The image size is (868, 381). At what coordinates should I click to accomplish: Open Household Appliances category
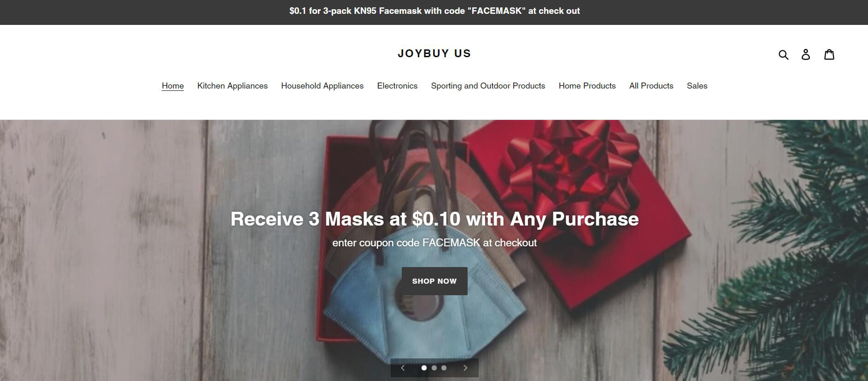point(322,86)
